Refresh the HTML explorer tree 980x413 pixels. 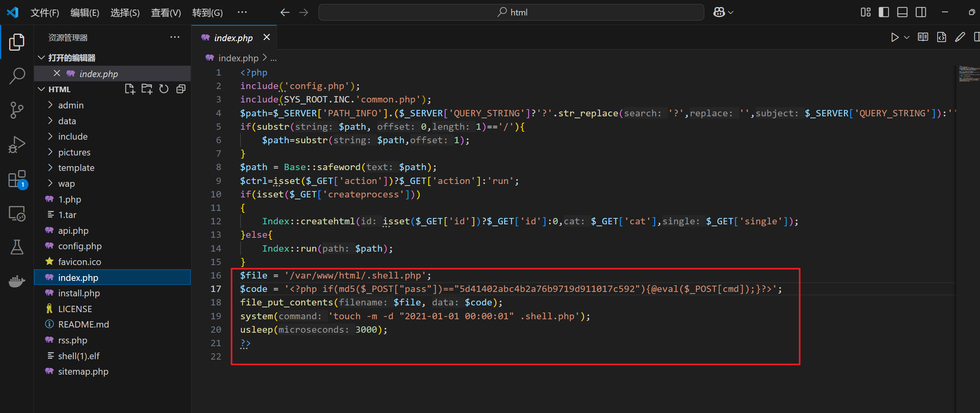point(164,89)
